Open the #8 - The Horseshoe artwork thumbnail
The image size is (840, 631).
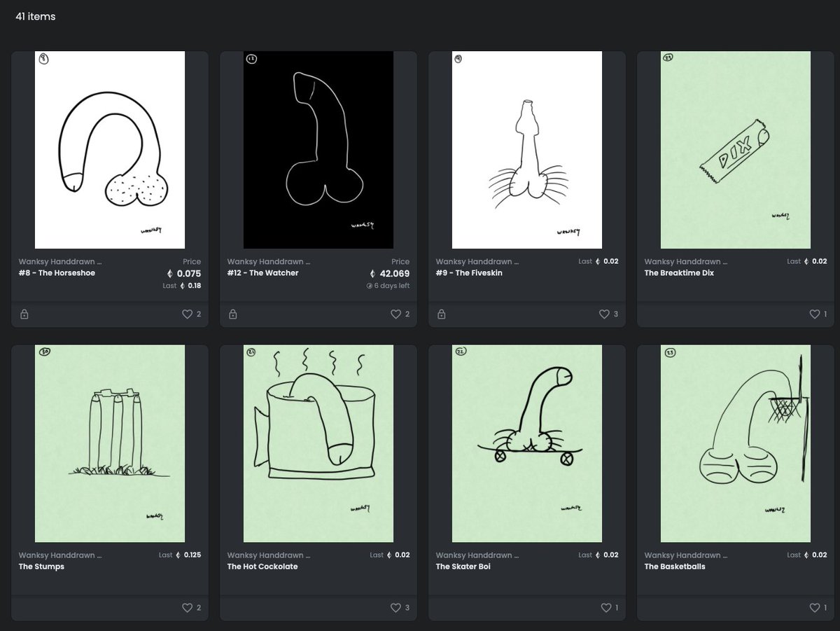tap(110, 150)
